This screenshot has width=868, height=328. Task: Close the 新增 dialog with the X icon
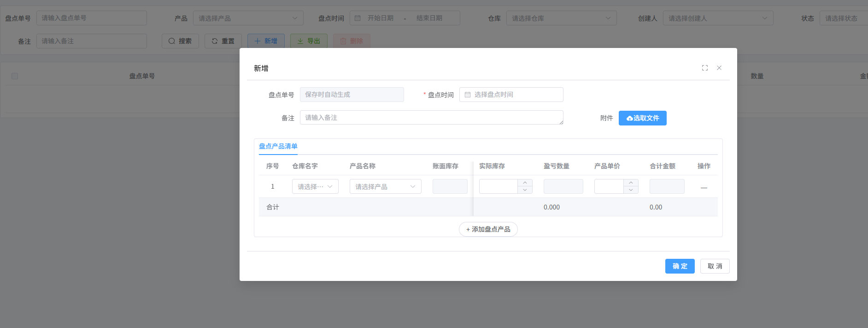pyautogui.click(x=719, y=68)
